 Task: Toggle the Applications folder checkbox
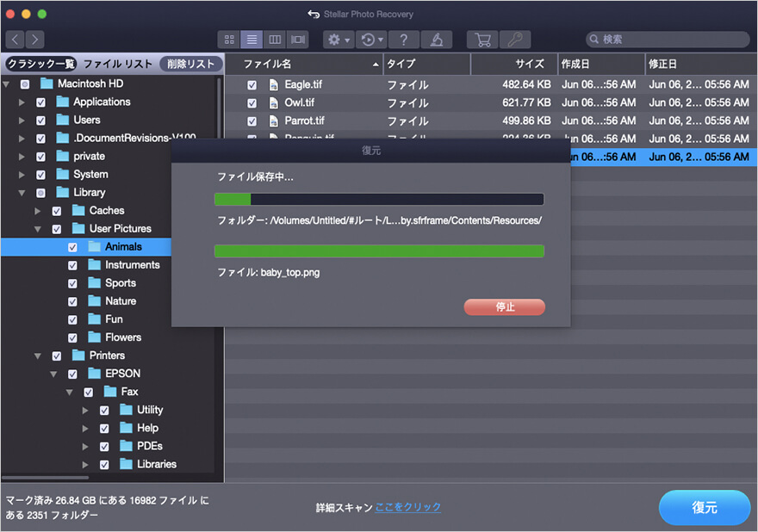click(40, 102)
